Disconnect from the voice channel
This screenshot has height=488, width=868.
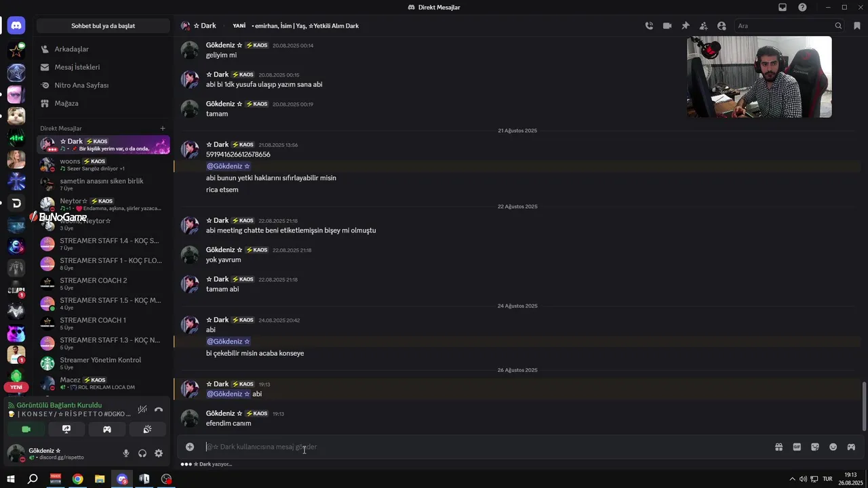pos(159,409)
